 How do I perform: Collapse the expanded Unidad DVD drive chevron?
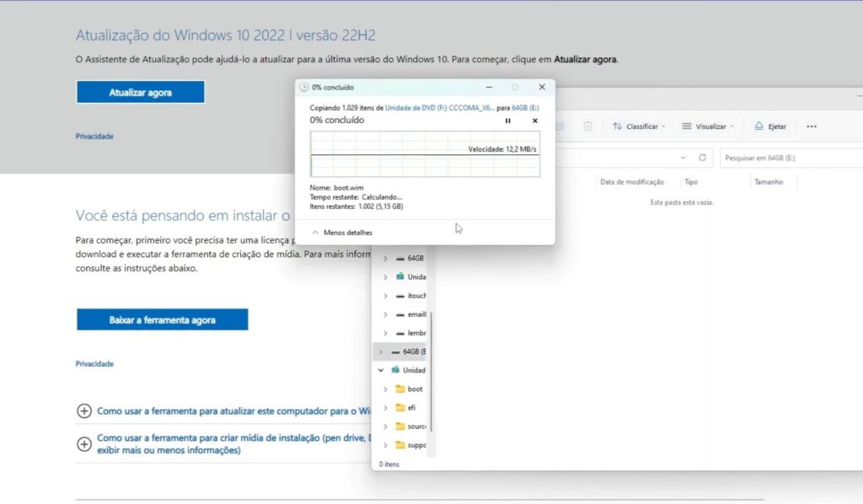tap(381, 370)
